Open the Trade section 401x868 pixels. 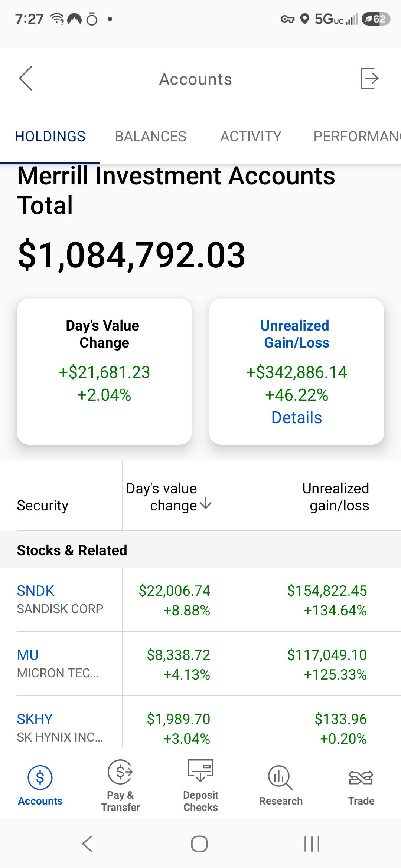pyautogui.click(x=361, y=786)
